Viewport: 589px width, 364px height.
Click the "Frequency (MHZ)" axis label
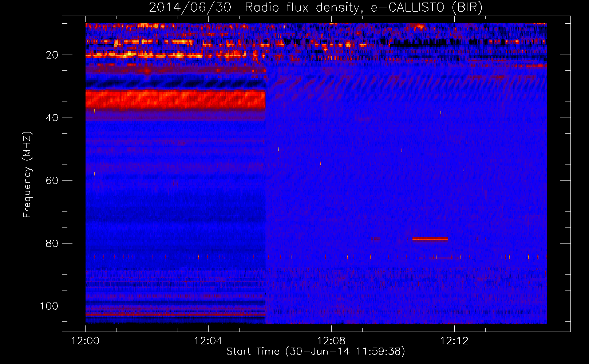27,174
